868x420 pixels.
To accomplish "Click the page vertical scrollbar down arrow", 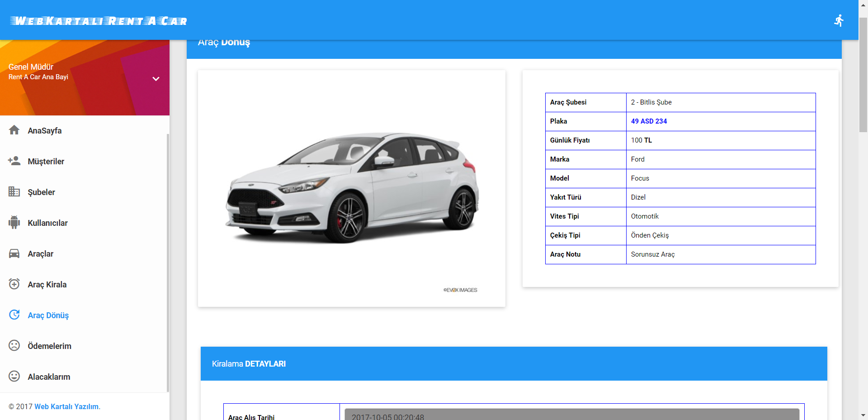I will 863,415.
